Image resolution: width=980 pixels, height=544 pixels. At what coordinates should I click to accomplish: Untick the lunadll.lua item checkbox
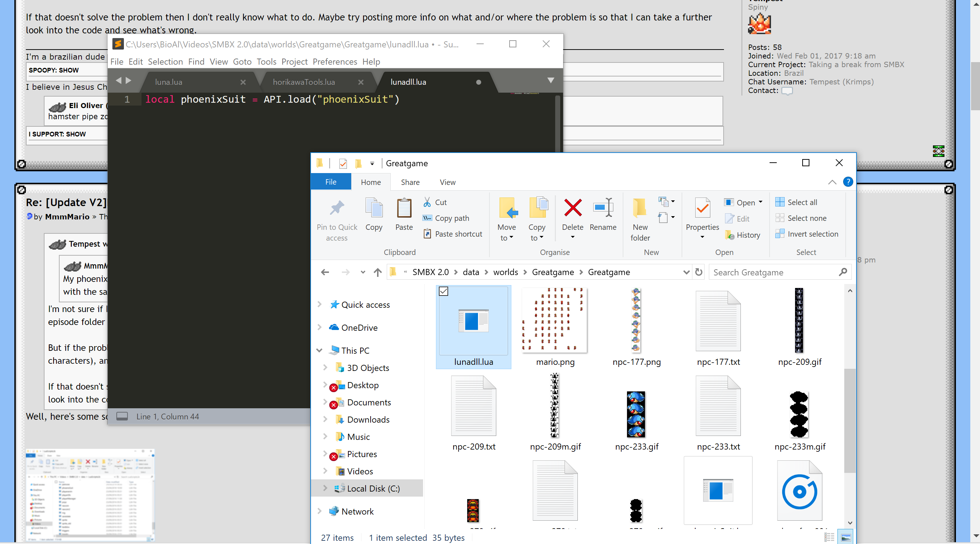pos(443,291)
